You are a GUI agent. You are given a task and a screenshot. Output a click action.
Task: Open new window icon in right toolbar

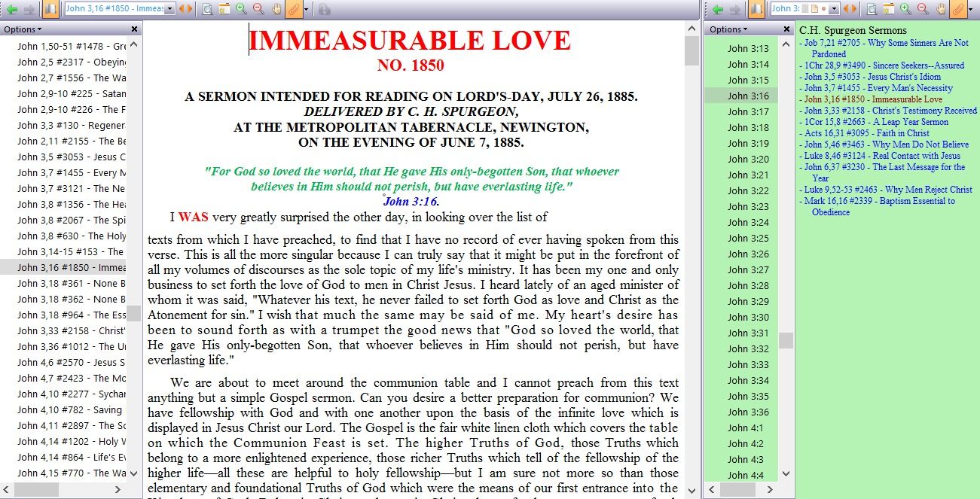pos(889,9)
